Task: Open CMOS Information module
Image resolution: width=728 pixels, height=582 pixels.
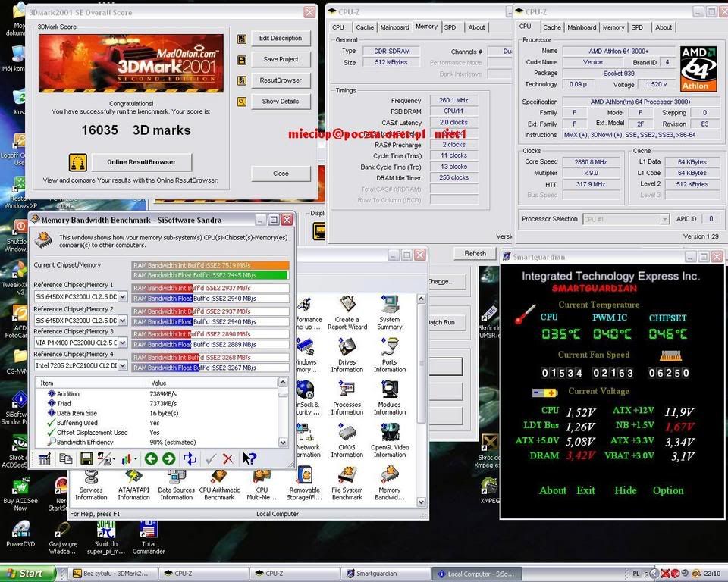Action: 347,441
